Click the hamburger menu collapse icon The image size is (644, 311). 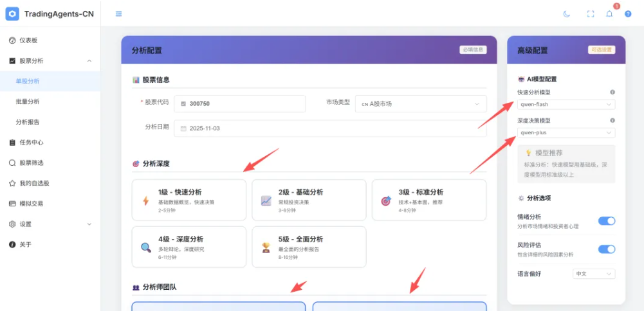pos(118,13)
